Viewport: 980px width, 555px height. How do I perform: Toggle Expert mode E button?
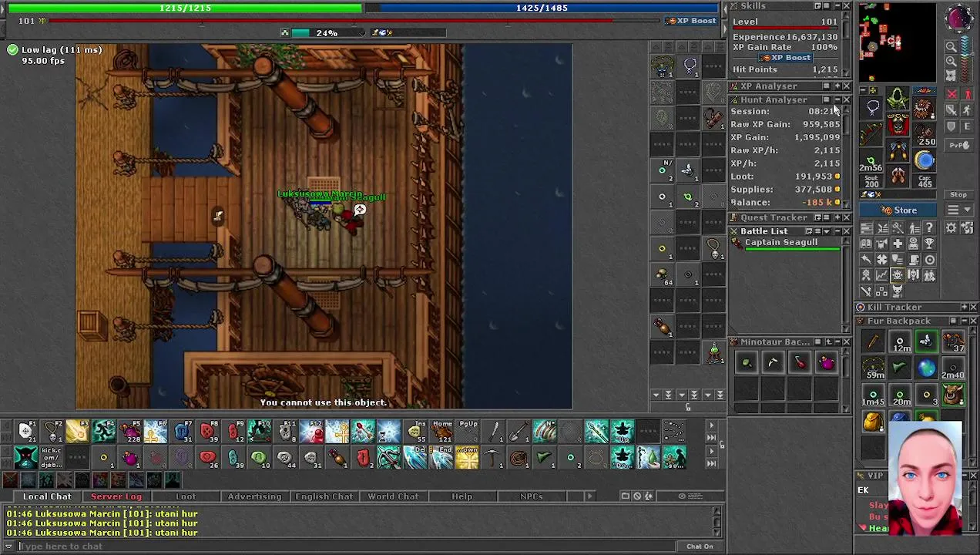[968, 126]
